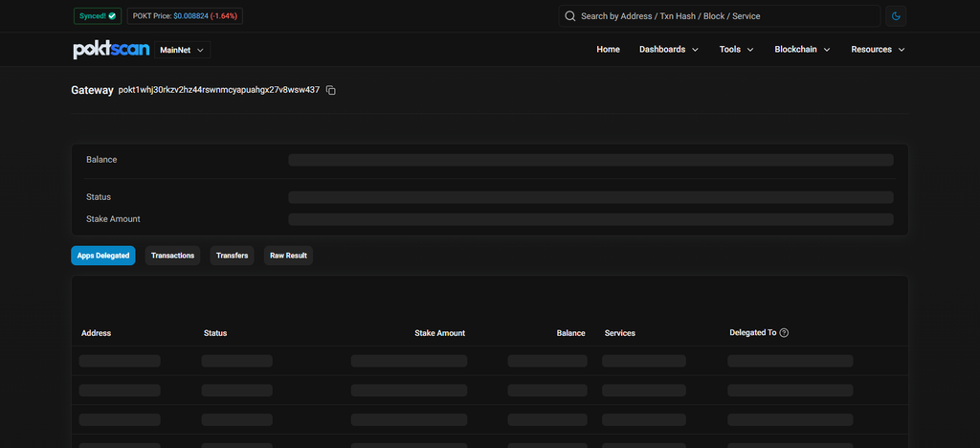
Task: Click the POKT Price badge
Action: (185, 16)
